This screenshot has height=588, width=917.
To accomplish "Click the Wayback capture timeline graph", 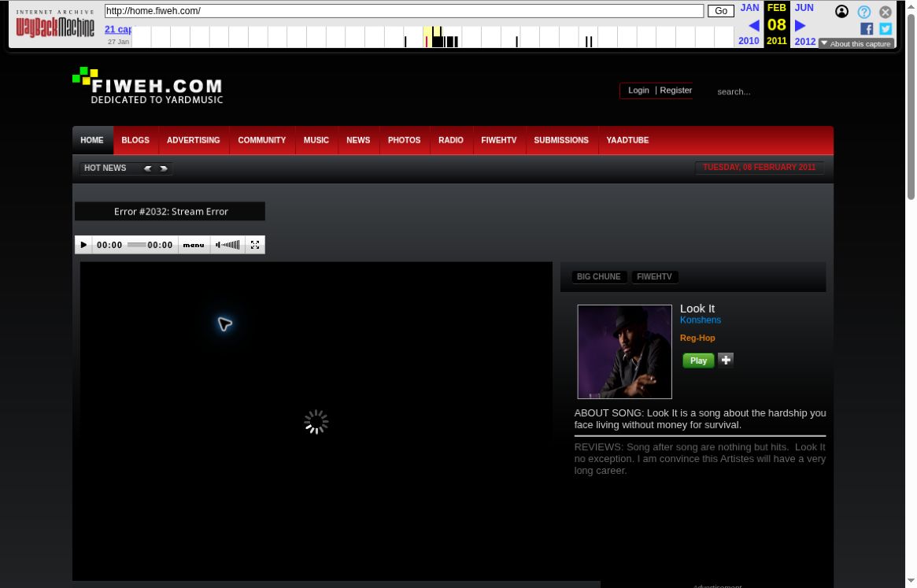I will click(433, 37).
